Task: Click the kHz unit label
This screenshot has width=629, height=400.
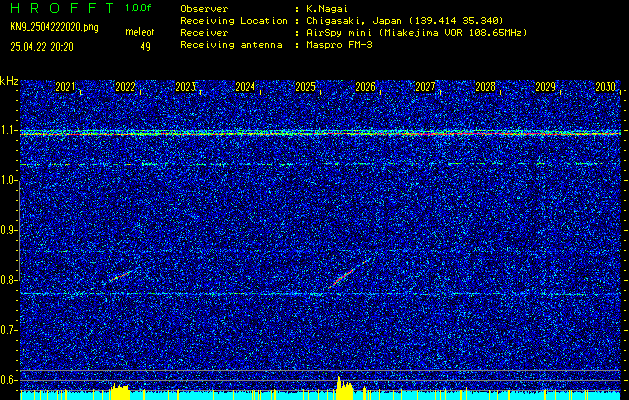Action: point(9,81)
